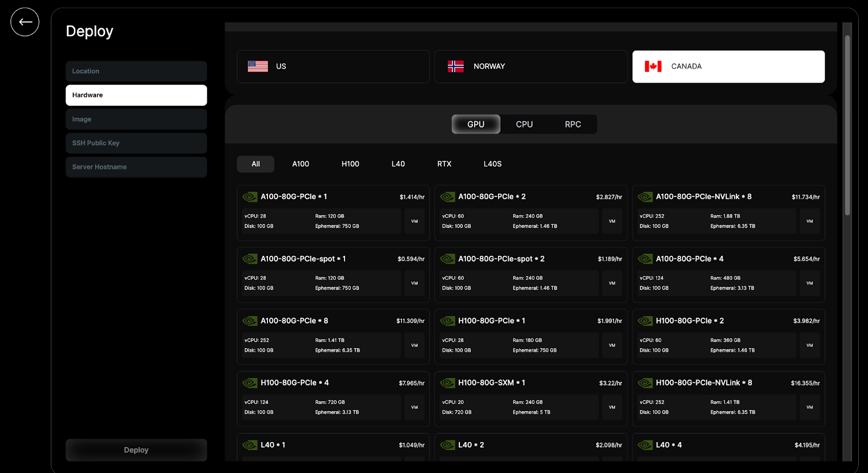Viewport: 868px width, 473px height.
Task: Filter GPUs by RTX
Action: 444,164
